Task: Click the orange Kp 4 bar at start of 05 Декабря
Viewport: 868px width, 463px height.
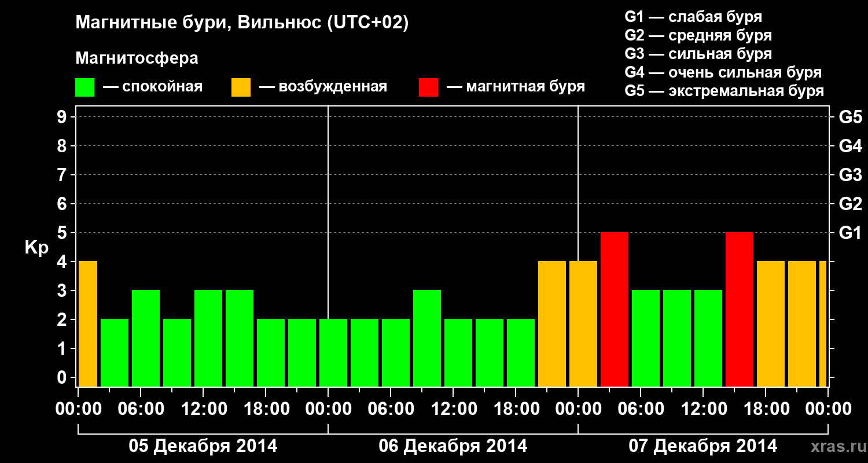Action: tap(88, 324)
